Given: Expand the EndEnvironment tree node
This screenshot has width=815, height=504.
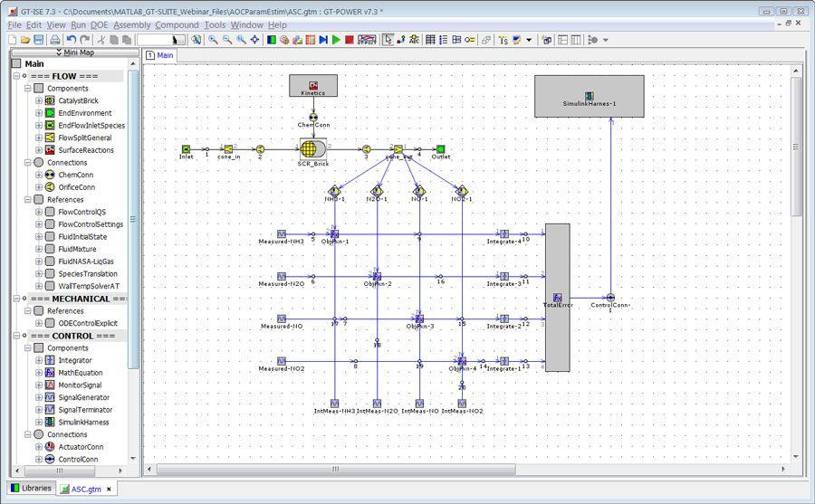Looking at the screenshot, I should tap(39, 113).
